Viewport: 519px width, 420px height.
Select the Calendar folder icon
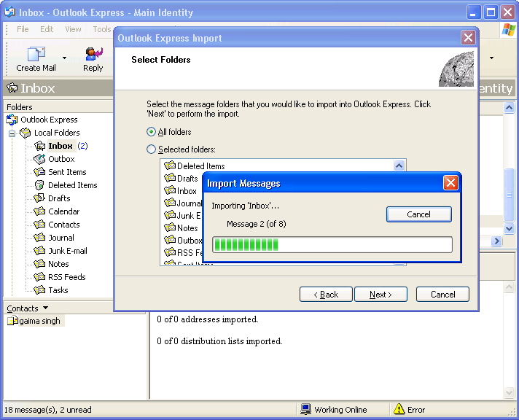coord(39,211)
